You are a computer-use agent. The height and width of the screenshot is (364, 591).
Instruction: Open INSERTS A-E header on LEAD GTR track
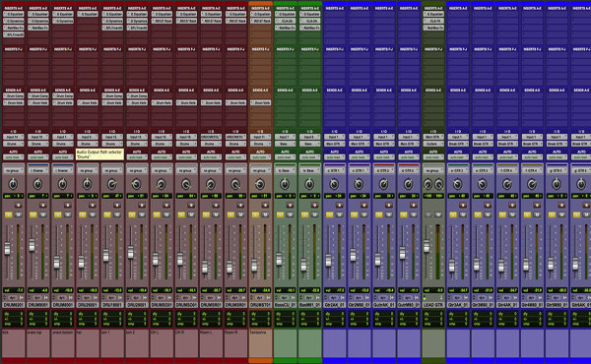coord(433,8)
